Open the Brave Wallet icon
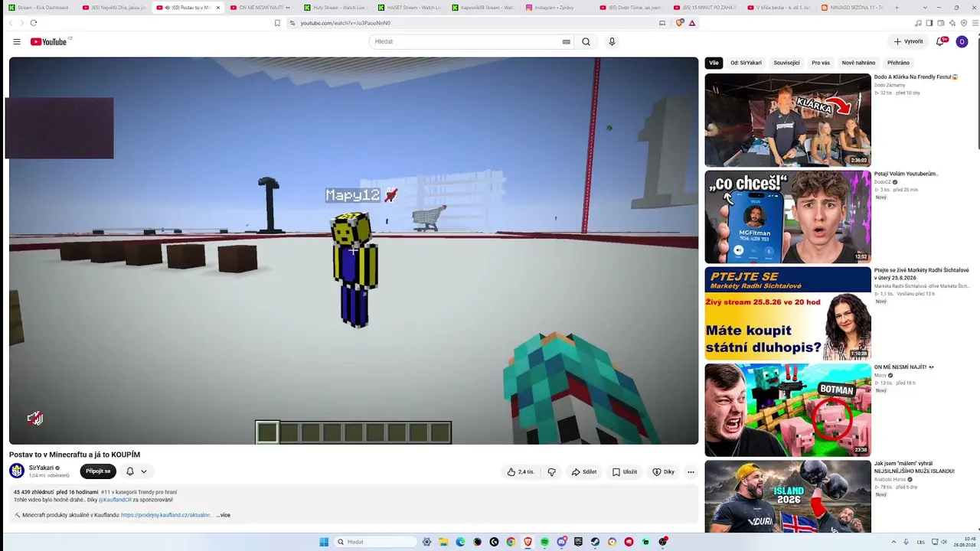The image size is (980, 551). point(941,23)
